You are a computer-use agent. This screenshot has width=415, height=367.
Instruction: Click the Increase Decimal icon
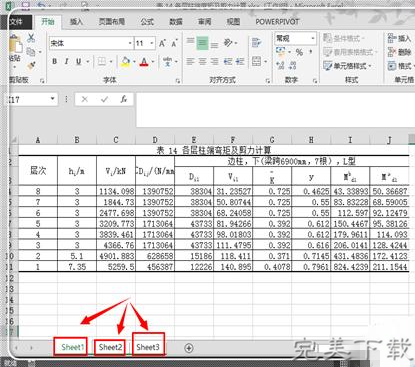pyautogui.click(x=281, y=65)
